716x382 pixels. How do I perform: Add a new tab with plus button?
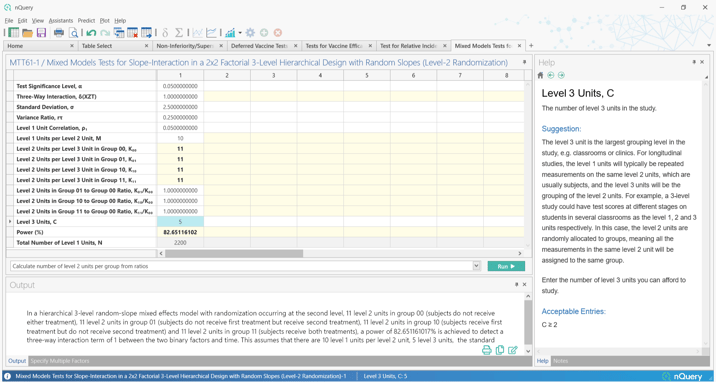tap(531, 46)
